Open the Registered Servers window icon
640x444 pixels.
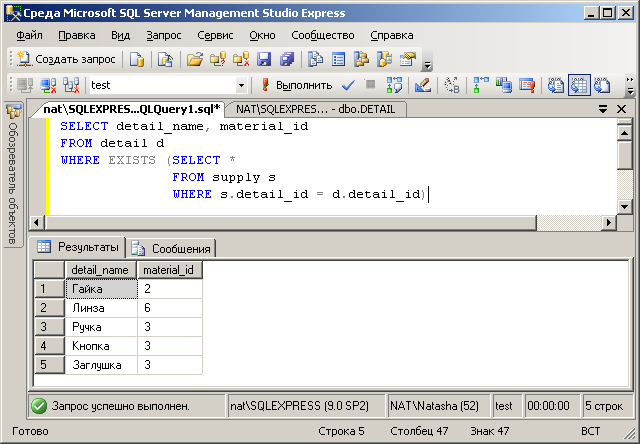click(x=316, y=60)
